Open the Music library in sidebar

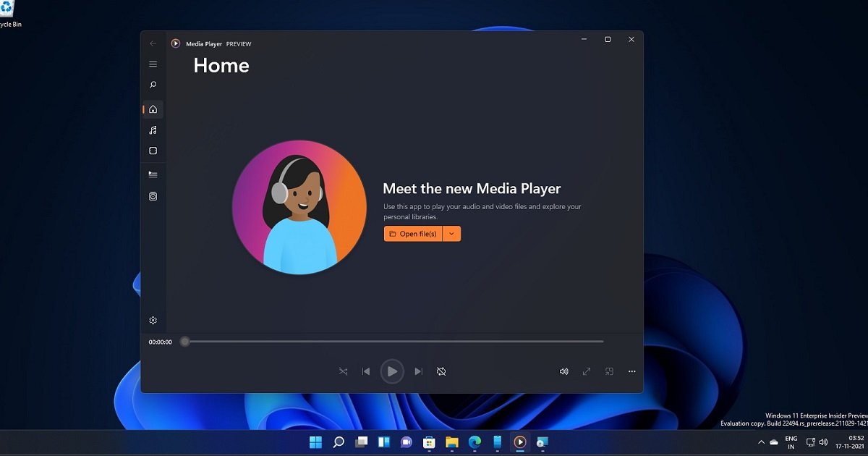153,130
